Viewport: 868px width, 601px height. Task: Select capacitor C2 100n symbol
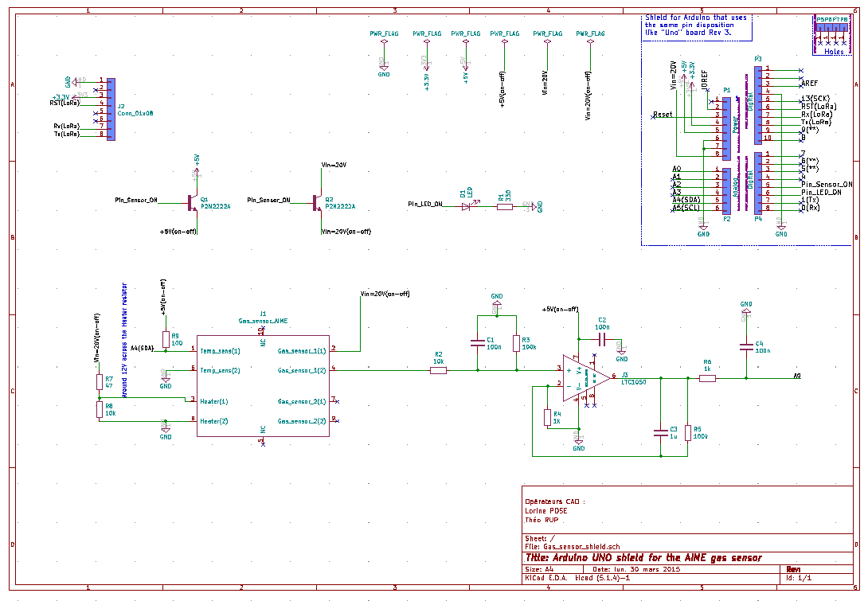point(602,338)
